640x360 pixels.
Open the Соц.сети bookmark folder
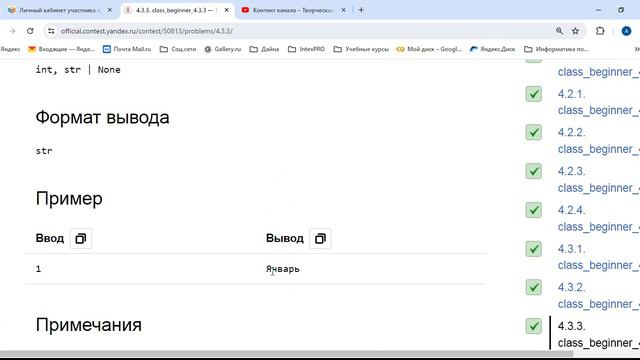[178, 49]
